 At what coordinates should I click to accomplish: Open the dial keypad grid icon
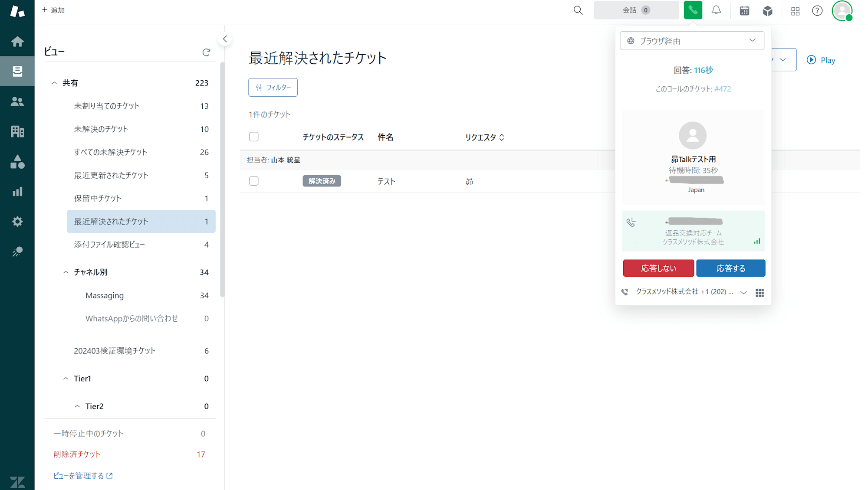pos(759,293)
